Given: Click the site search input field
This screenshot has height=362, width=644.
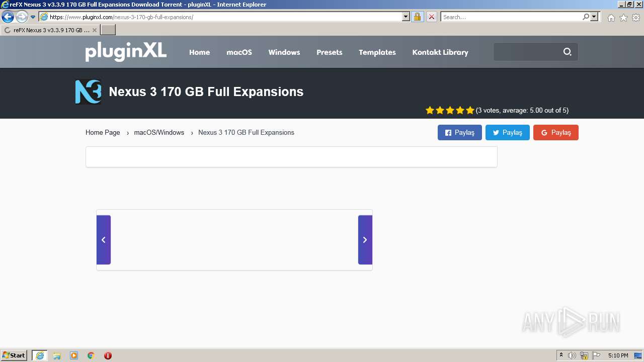Looking at the screenshot, I should coord(526,52).
